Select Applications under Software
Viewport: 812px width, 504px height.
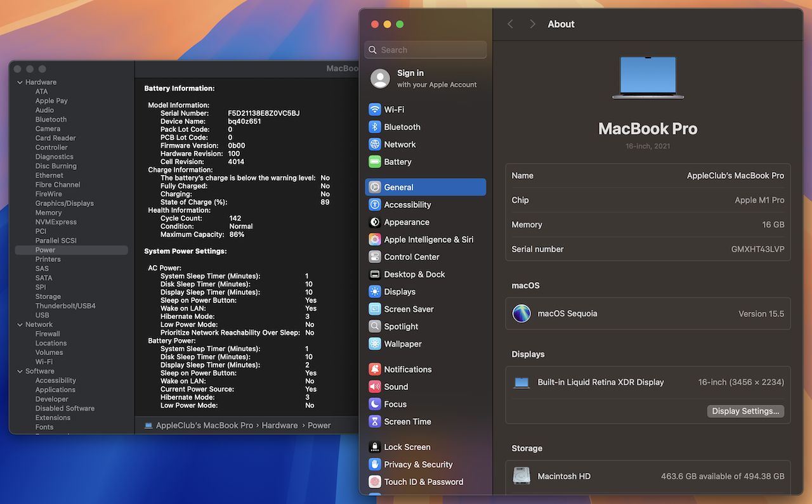[x=55, y=390]
